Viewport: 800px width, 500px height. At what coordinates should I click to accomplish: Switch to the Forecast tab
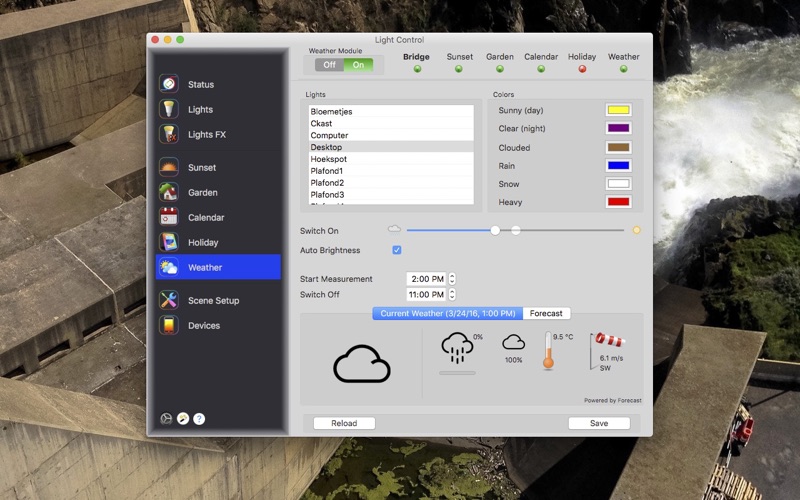click(546, 313)
